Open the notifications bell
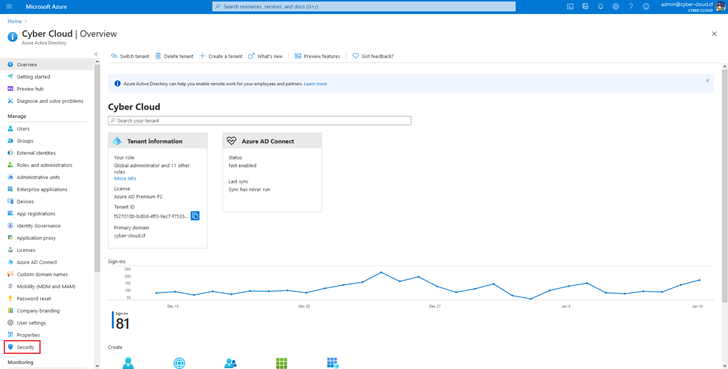This screenshot has height=369, width=728. click(x=600, y=6)
